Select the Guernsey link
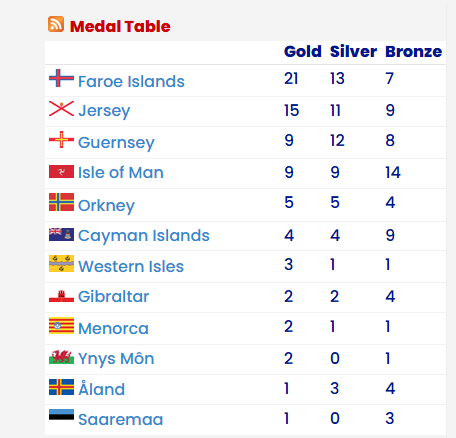The image size is (456, 438). pos(116,143)
